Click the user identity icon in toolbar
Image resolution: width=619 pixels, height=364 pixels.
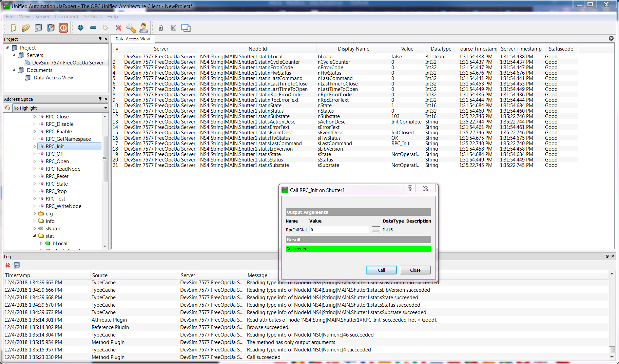click(143, 28)
